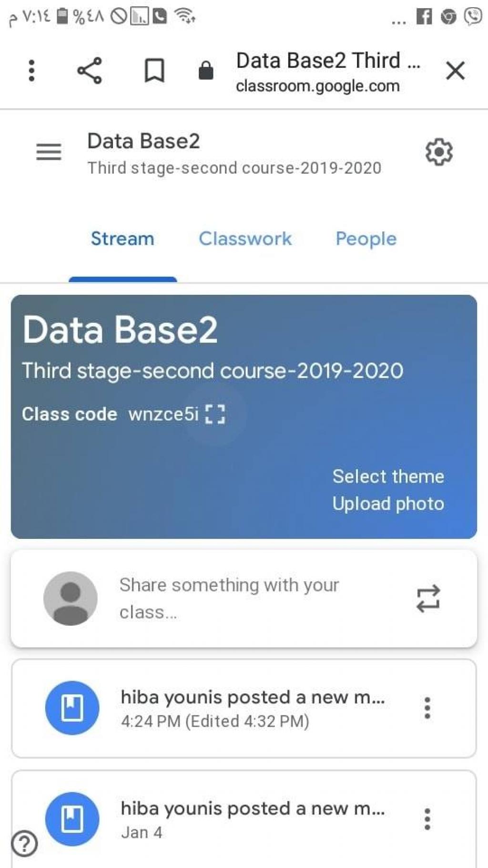The width and height of the screenshot is (488, 868).
Task: Tap the Share something with your class field
Action: point(229,598)
